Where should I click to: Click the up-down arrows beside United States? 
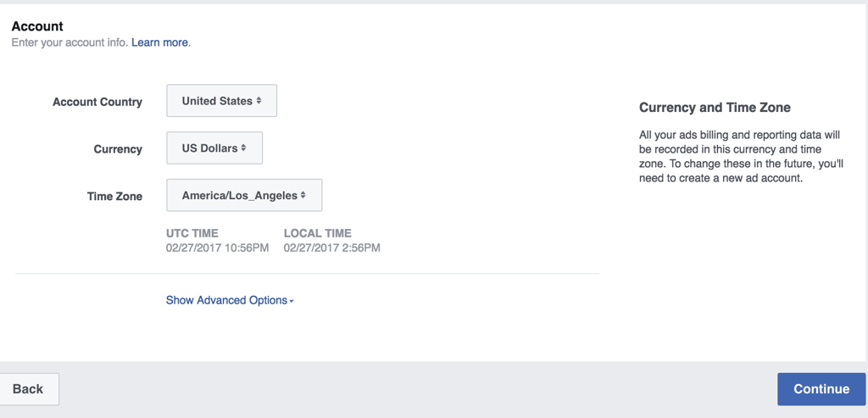click(x=259, y=101)
